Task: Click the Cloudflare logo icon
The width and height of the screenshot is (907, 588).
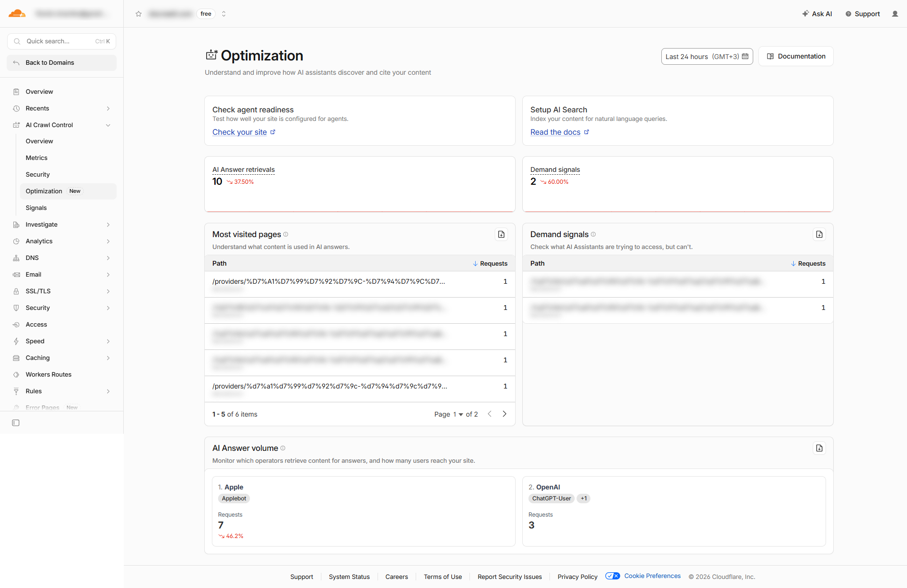Action: 17,13
